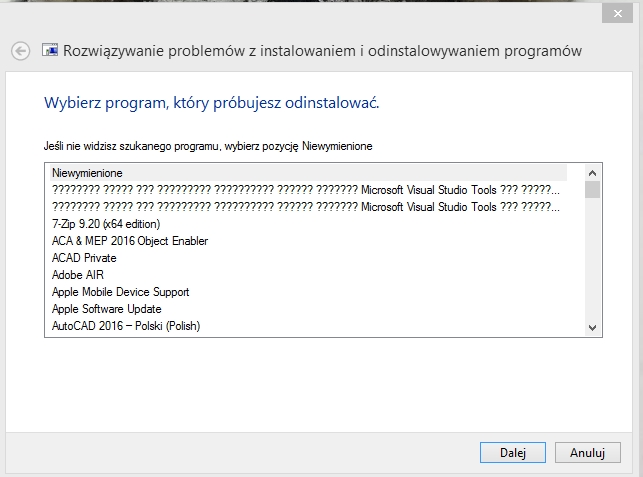Viewport: 643px width, 477px height.
Task: Click the troubleshooter wizard icon
Action: point(50,50)
